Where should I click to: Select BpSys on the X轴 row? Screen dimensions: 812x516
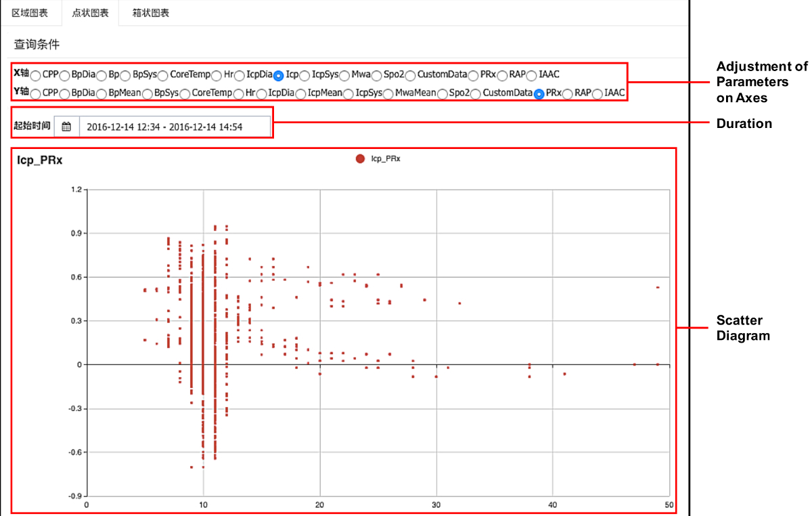pos(125,75)
